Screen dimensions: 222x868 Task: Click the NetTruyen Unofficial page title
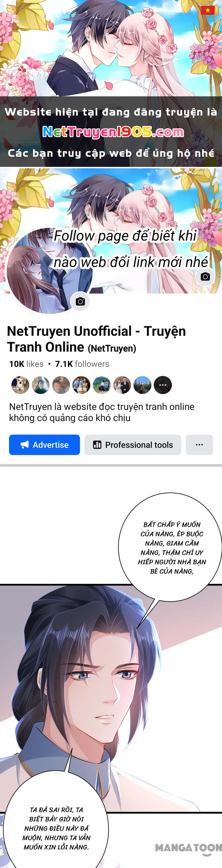pos(97,339)
